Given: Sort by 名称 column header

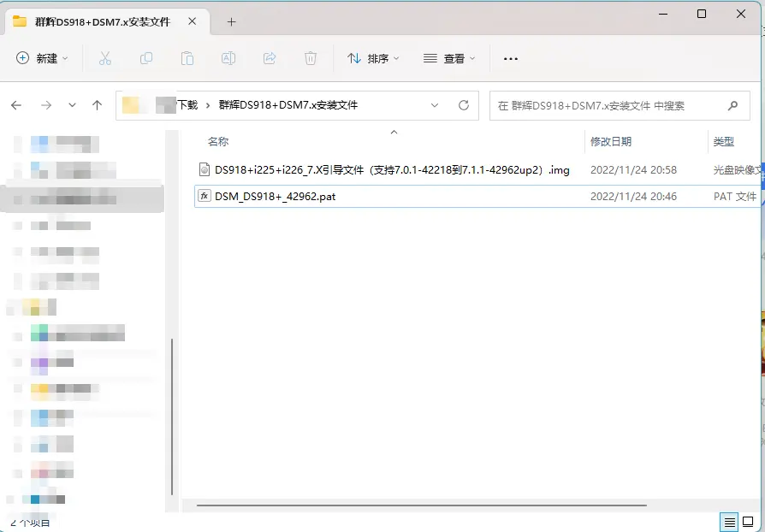Looking at the screenshot, I should tap(218, 141).
